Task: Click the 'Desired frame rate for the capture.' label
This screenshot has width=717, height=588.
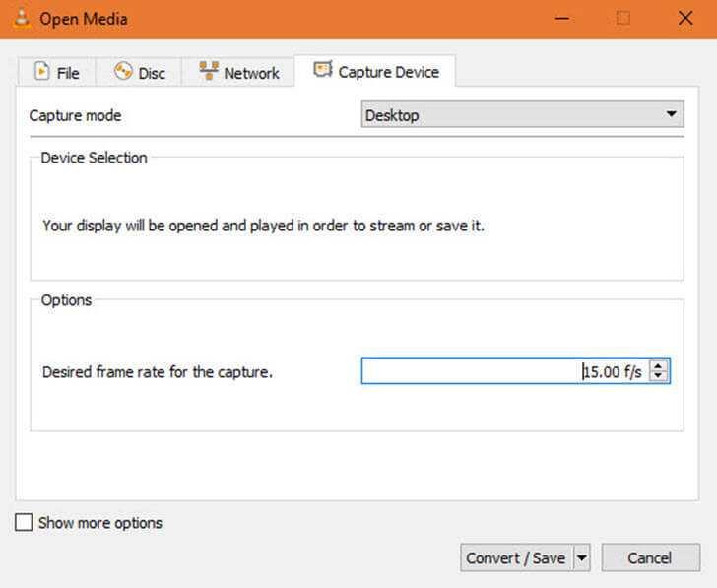Action: tap(158, 372)
